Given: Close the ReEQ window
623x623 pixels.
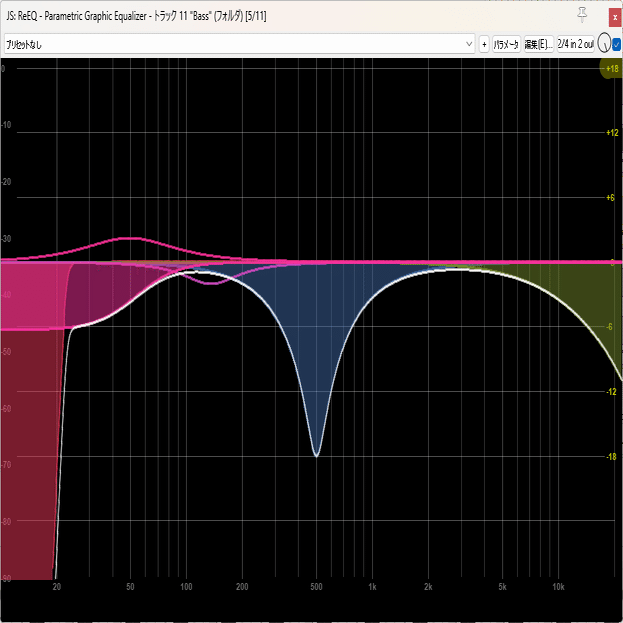Looking at the screenshot, I should (615, 17).
